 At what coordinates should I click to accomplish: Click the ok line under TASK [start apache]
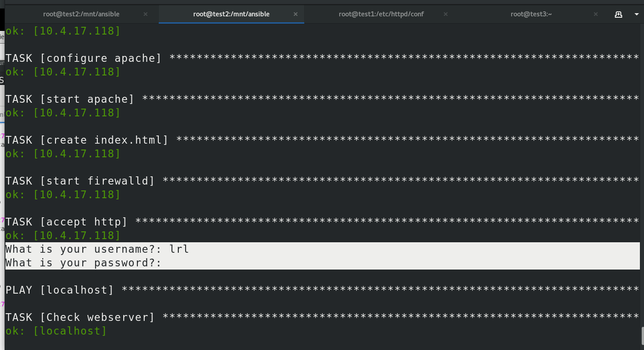pos(63,113)
